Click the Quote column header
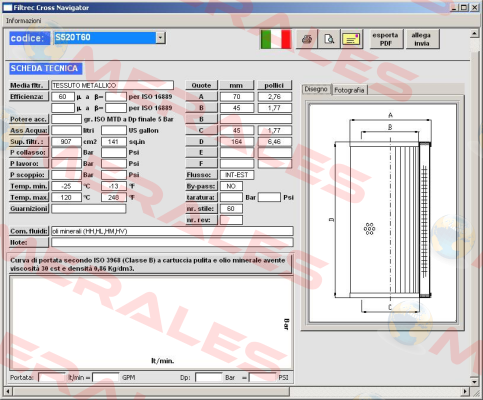The width and height of the screenshot is (483, 400). (201, 85)
